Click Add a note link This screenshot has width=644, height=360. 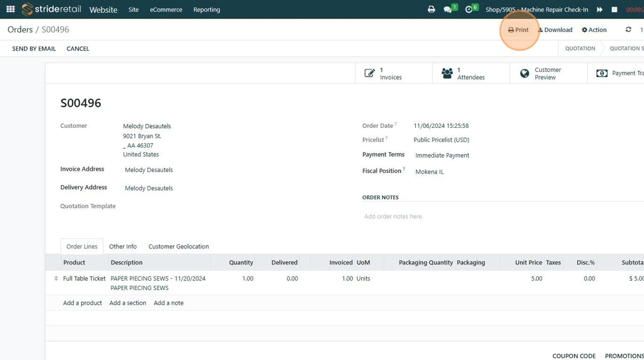pyautogui.click(x=168, y=303)
